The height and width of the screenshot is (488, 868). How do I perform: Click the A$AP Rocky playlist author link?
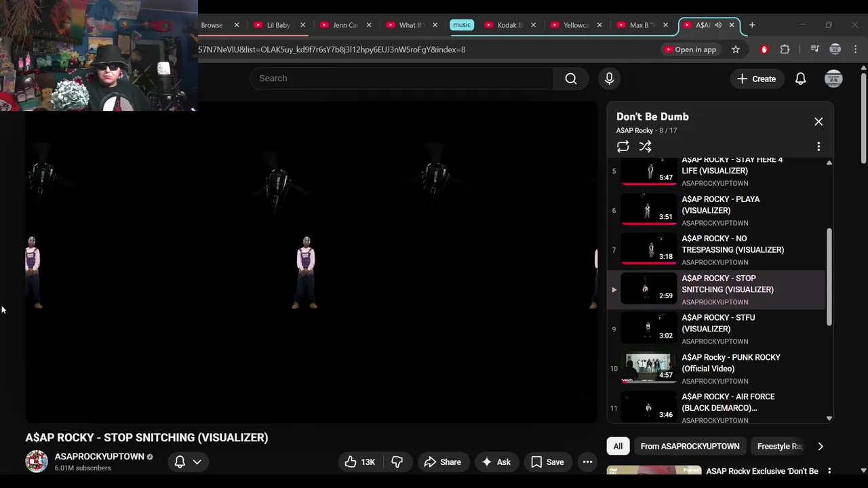(635, 131)
